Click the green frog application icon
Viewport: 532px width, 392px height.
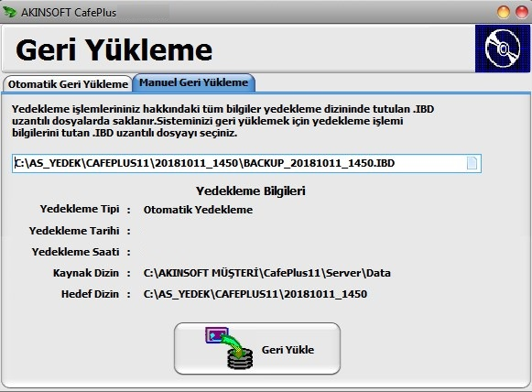click(x=9, y=12)
